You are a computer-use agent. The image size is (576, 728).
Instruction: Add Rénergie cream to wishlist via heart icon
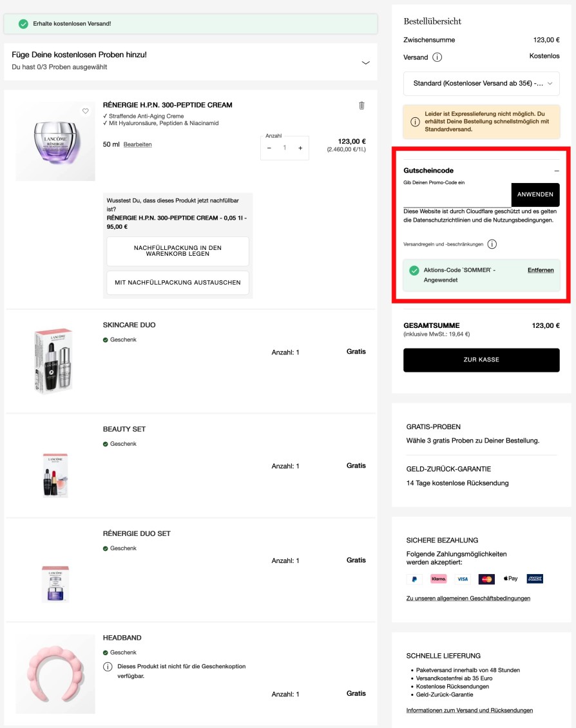[86, 111]
